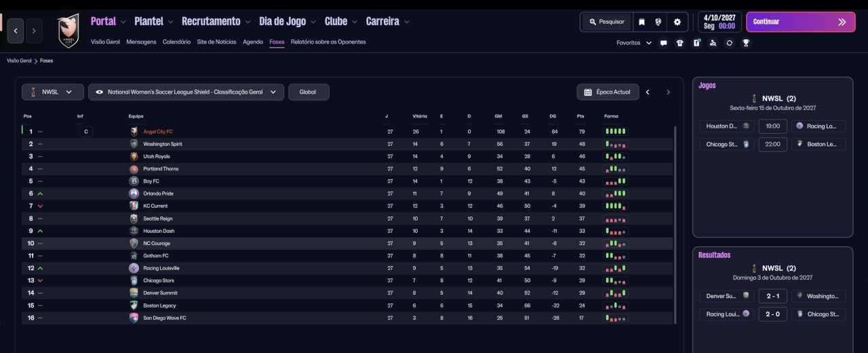
Task: Click the Angel City FC club badge
Action: [x=68, y=31]
